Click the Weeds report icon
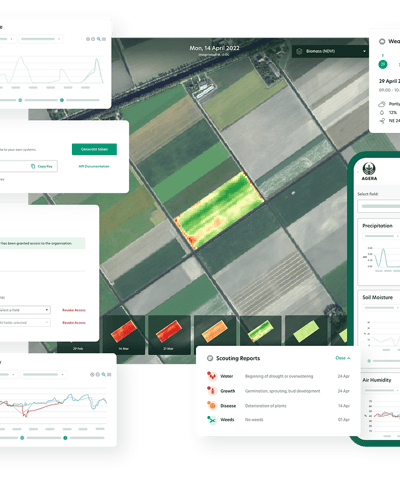Screen dimensions: 400x480 click(211, 420)
